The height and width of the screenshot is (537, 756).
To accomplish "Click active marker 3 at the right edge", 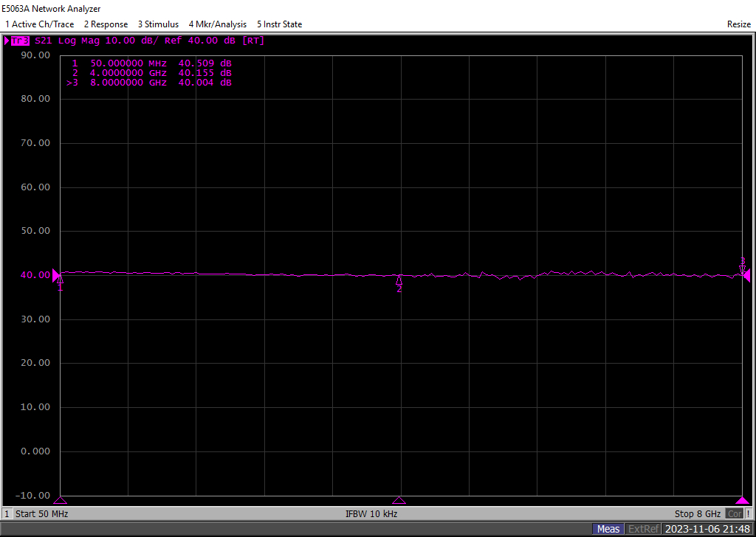I will 743,268.
